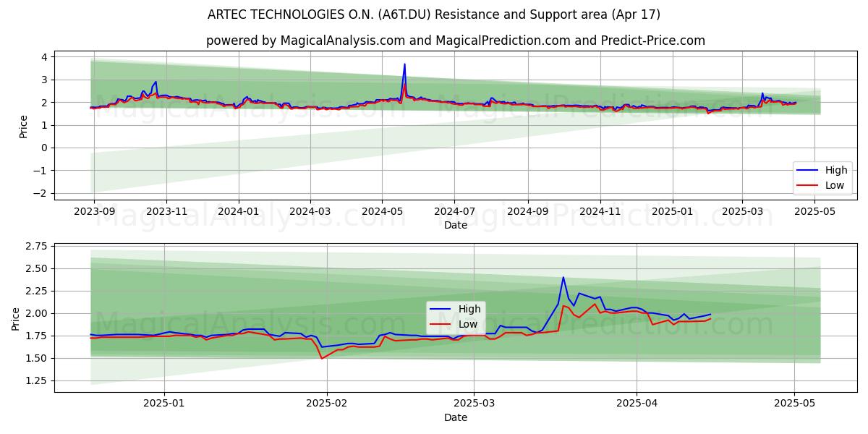868x434 pixels.
Task: Click 'Low' in the bottom chart legend
Action: tap(468, 323)
